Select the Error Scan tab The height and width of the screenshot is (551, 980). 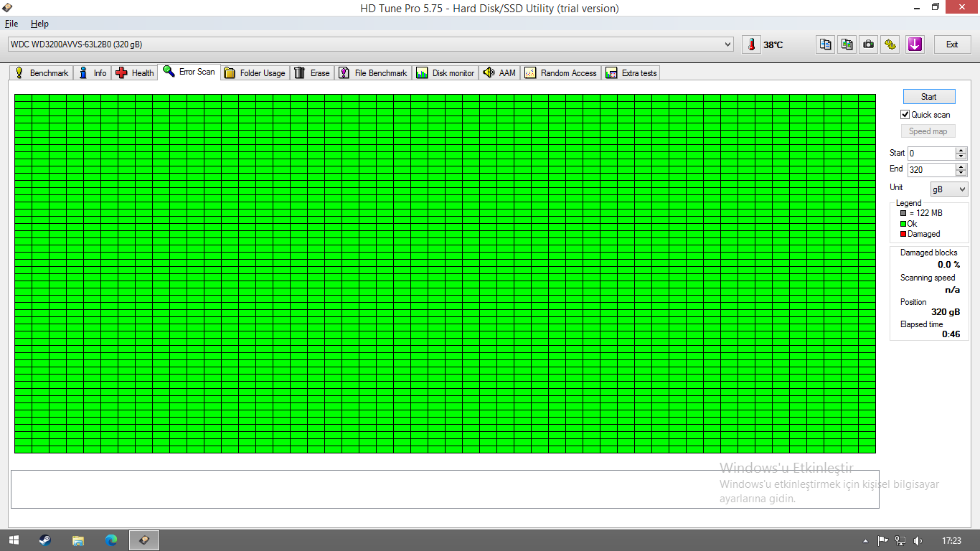189,72
